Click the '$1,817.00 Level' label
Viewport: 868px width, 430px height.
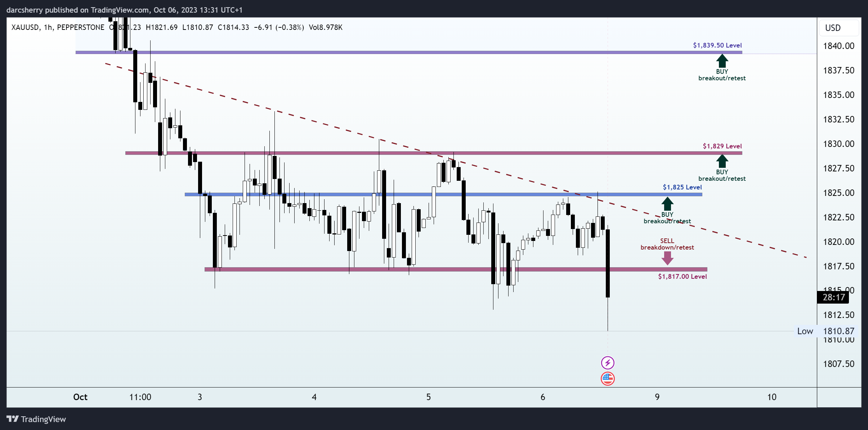point(683,277)
